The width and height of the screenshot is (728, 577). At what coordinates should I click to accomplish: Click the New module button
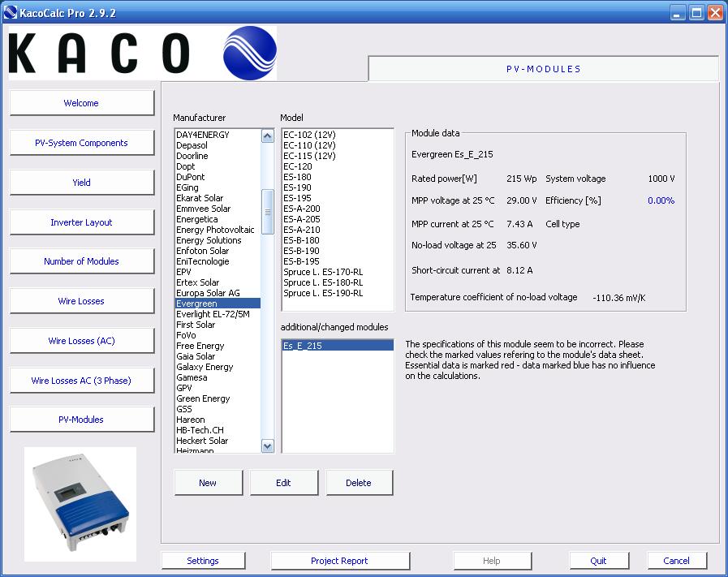(208, 483)
